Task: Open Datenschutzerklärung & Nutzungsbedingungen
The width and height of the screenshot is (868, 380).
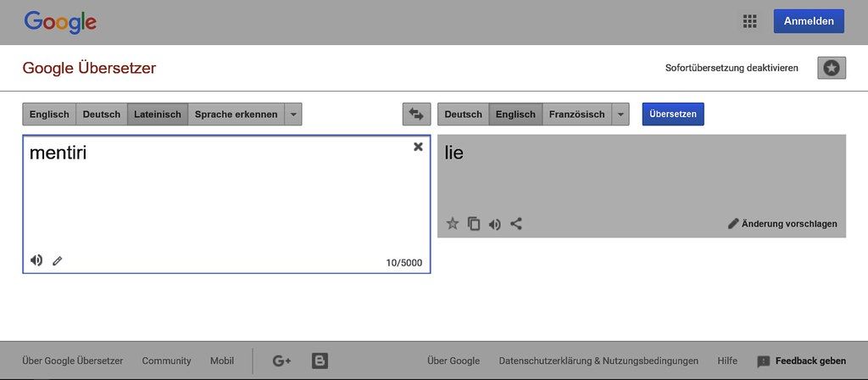Action: click(x=598, y=361)
